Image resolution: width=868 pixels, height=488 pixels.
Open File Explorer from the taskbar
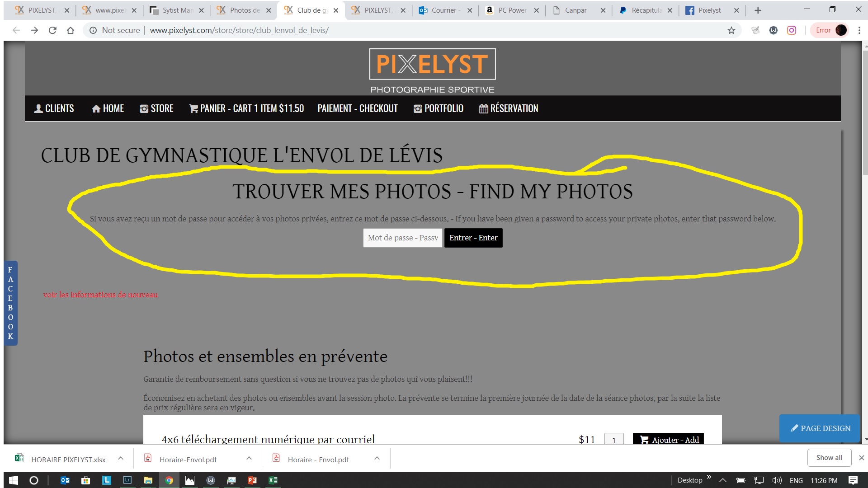(148, 480)
